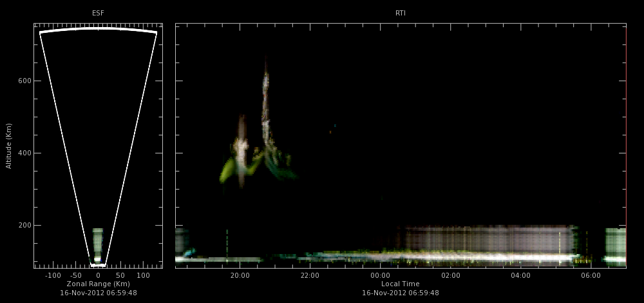Click the Local Time axis label
The width and height of the screenshot is (644, 303).
(x=401, y=284)
